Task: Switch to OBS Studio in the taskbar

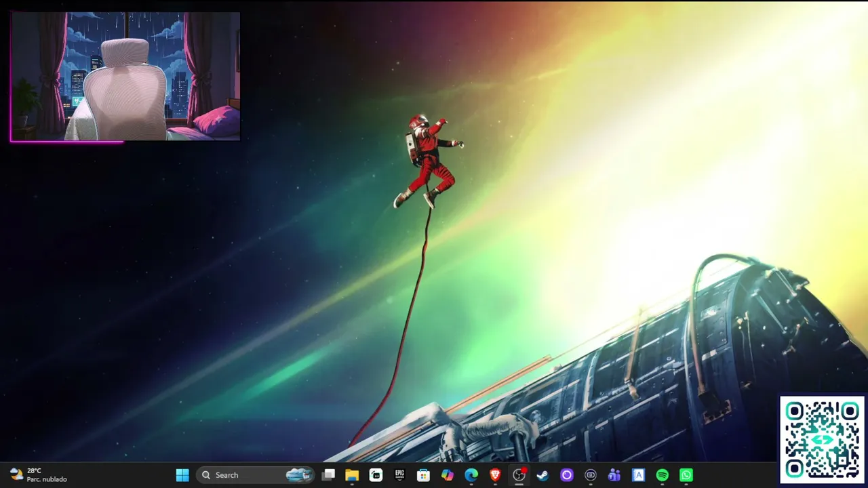Action: click(x=519, y=475)
